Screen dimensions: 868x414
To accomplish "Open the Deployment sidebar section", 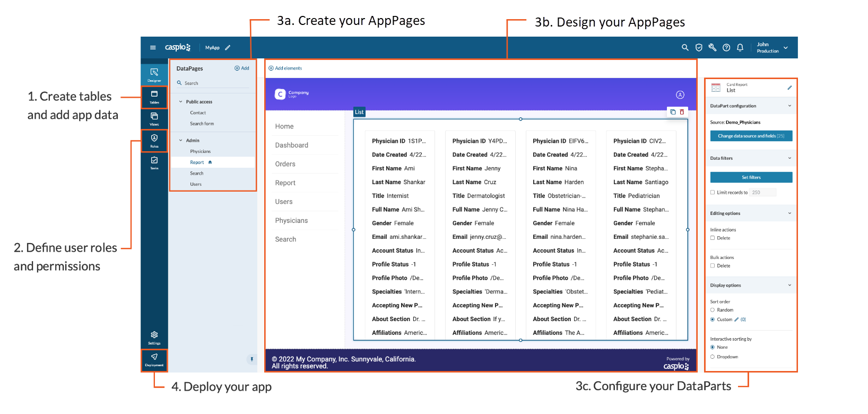I will (x=154, y=360).
